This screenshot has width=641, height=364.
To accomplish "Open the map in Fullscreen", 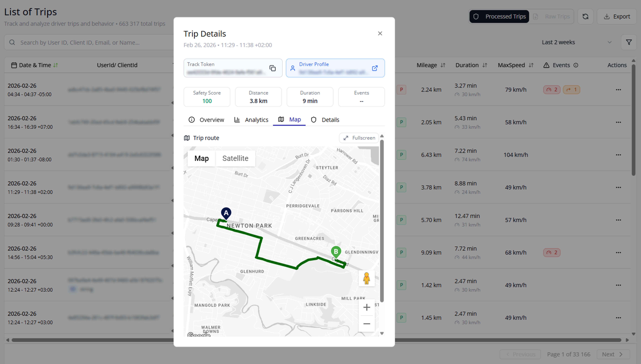I will tap(359, 138).
